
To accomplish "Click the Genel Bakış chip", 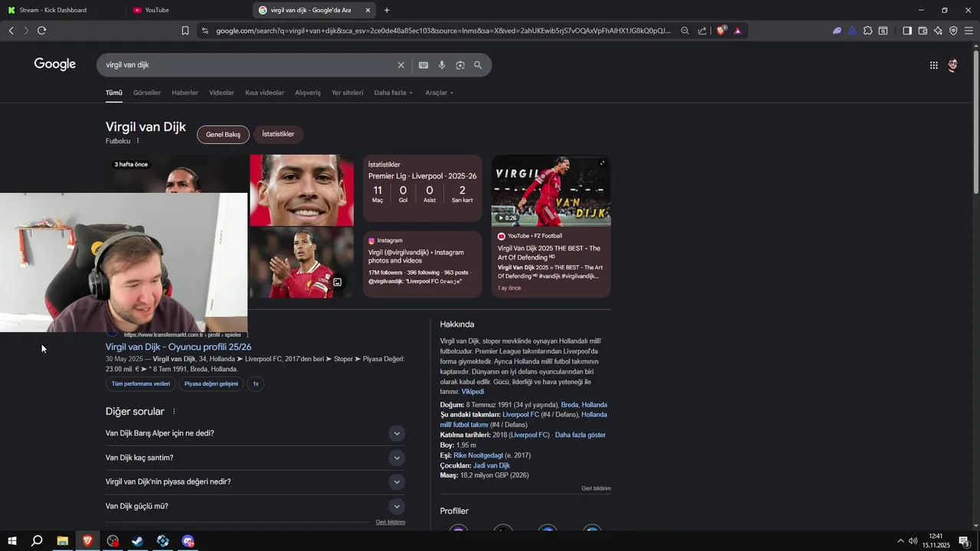I will pos(223,135).
